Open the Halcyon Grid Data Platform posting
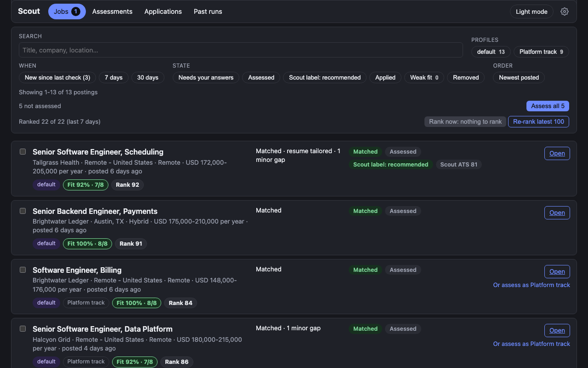Viewport: 588px width, 368px height. pos(557,330)
